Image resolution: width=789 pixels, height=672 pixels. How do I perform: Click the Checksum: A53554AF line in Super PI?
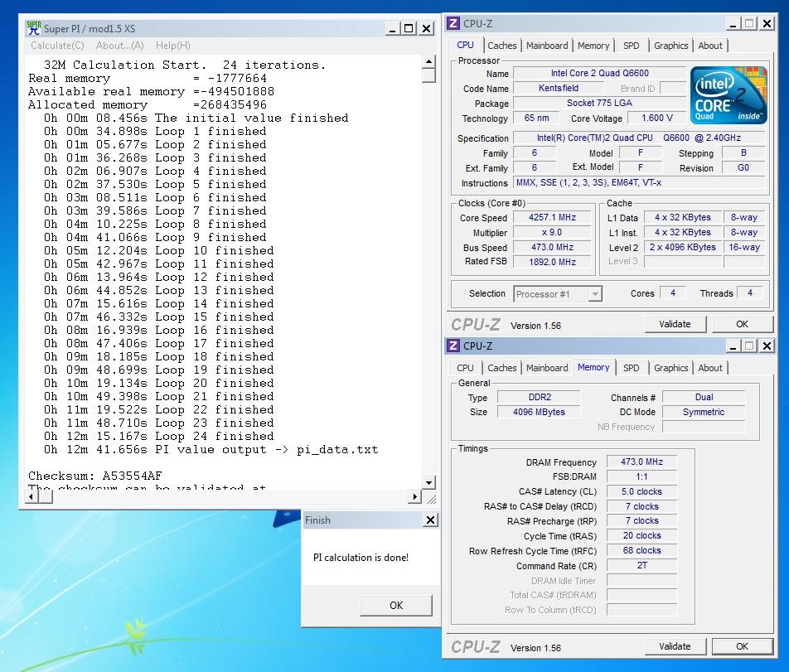point(95,476)
